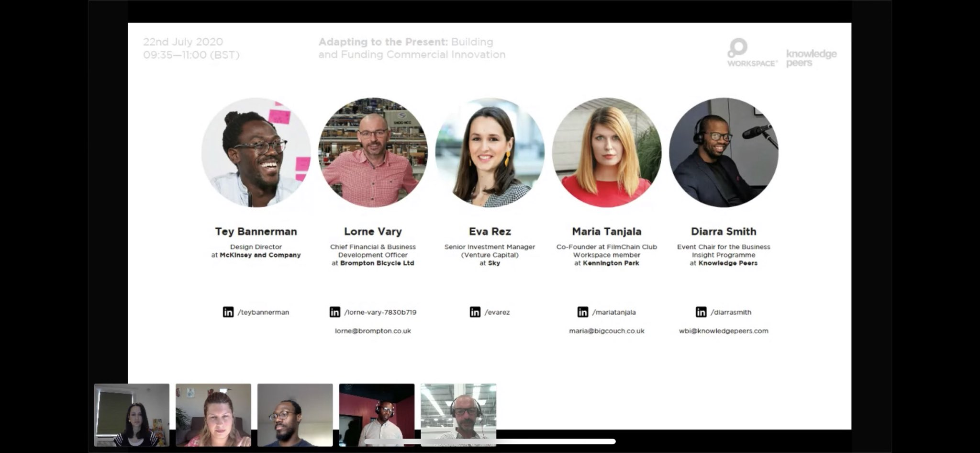
Task: Click the name 'Diarra Smith'
Action: pyautogui.click(x=724, y=232)
